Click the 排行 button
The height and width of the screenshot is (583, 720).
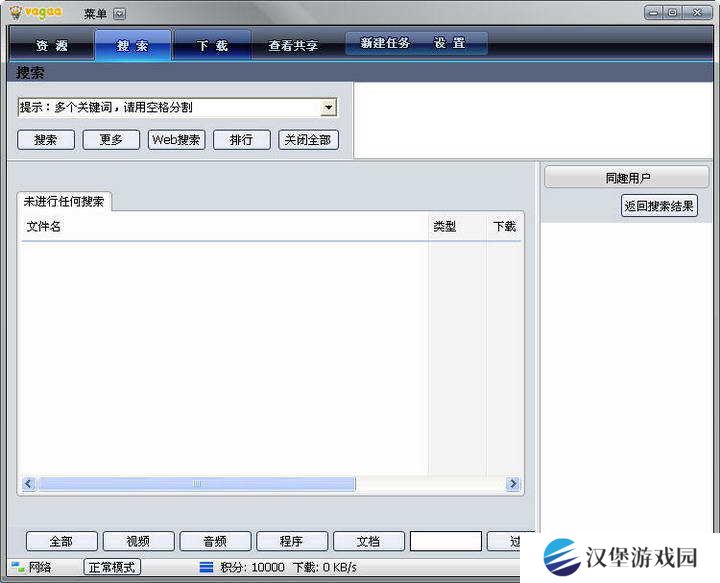point(242,140)
